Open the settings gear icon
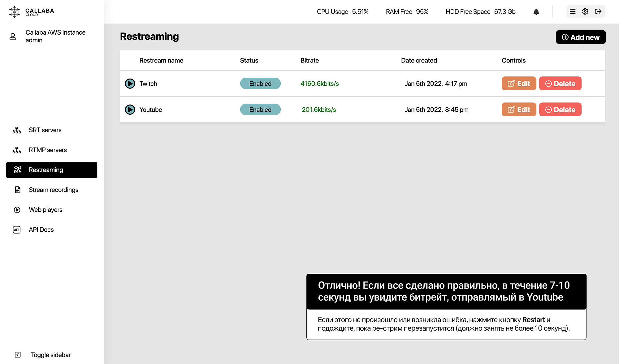Viewport: 619px width, 364px height. (585, 11)
